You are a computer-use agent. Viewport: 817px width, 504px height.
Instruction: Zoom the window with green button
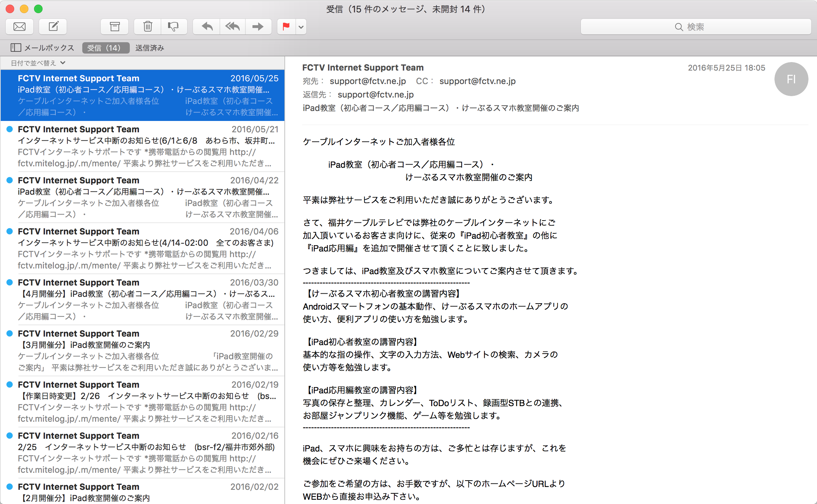tap(38, 9)
